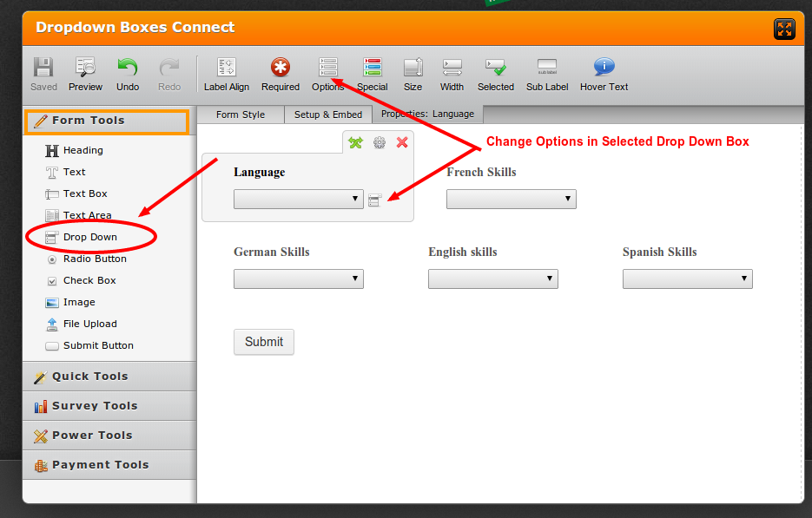Screen dimensions: 812x518
Task: Open the French Skills dropdown
Action: pyautogui.click(x=511, y=199)
